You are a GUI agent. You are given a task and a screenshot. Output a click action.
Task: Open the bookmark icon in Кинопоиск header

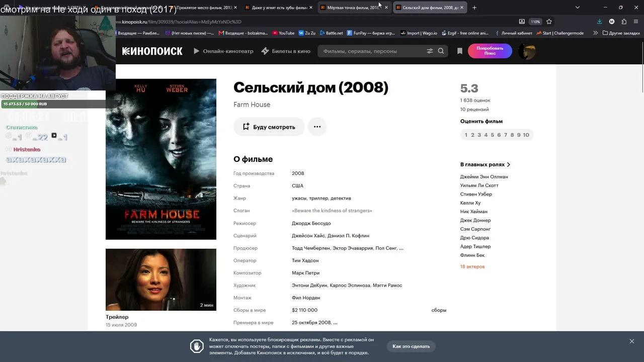tap(459, 51)
